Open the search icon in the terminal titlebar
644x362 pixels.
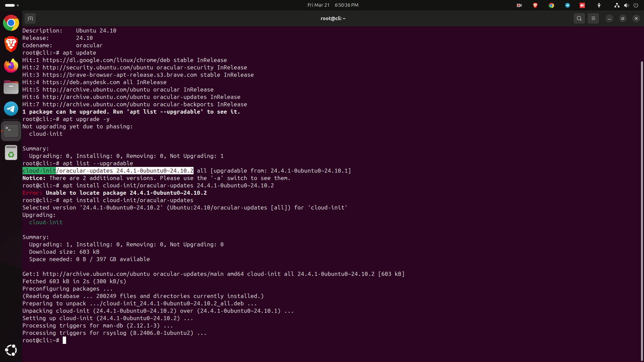pos(579,18)
